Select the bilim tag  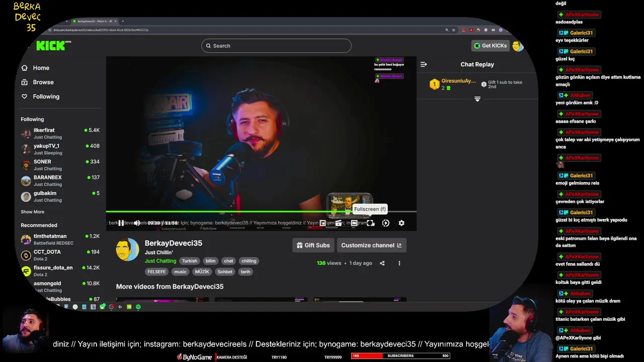coord(210,261)
